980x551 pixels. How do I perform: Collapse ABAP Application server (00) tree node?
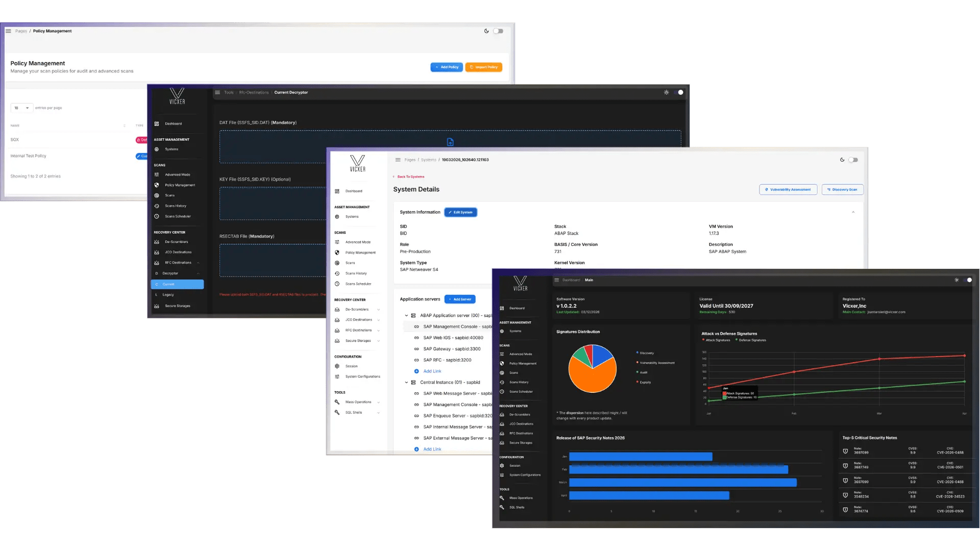pyautogui.click(x=406, y=315)
